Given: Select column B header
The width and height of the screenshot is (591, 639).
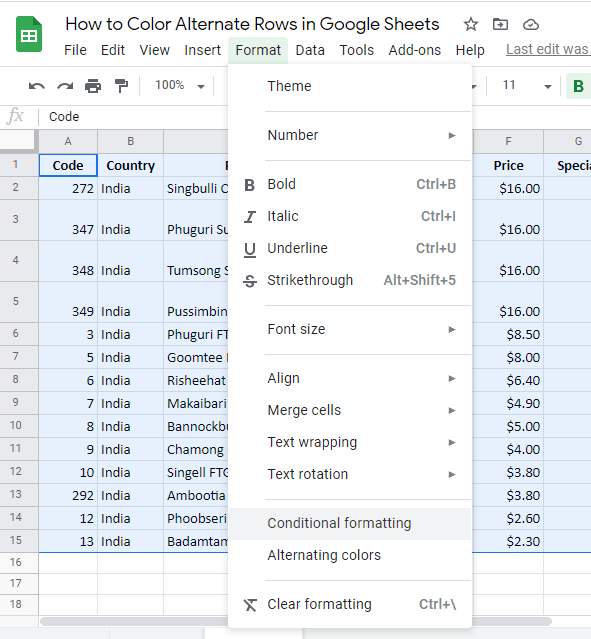Looking at the screenshot, I should (130, 141).
